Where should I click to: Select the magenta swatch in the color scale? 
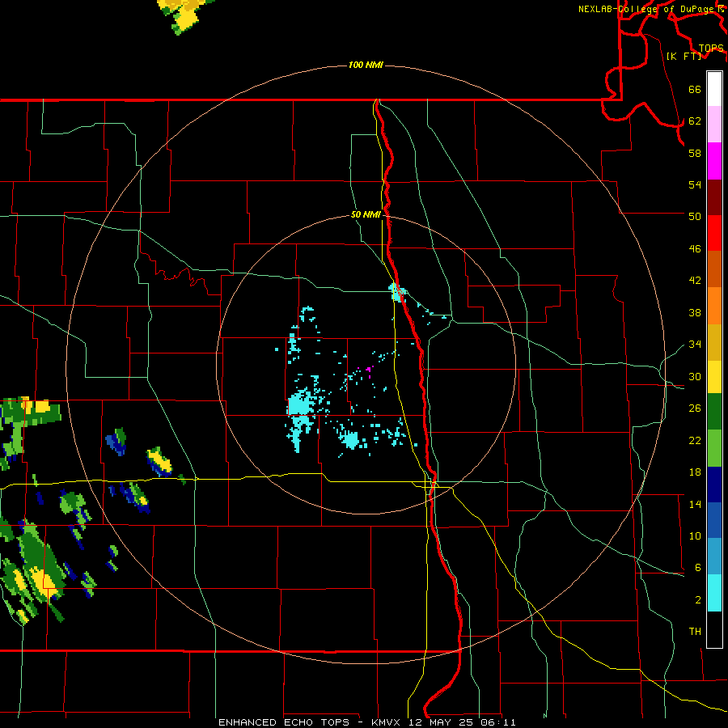[714, 161]
